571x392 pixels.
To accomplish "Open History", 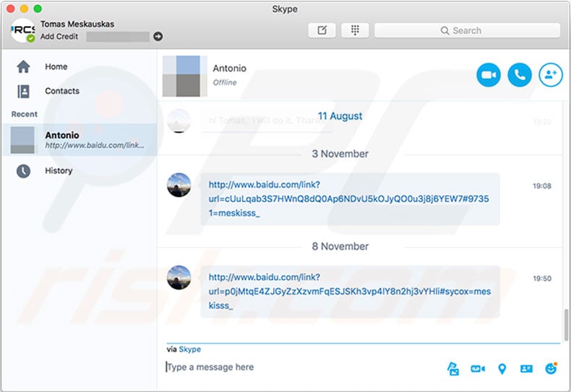I will [x=59, y=170].
